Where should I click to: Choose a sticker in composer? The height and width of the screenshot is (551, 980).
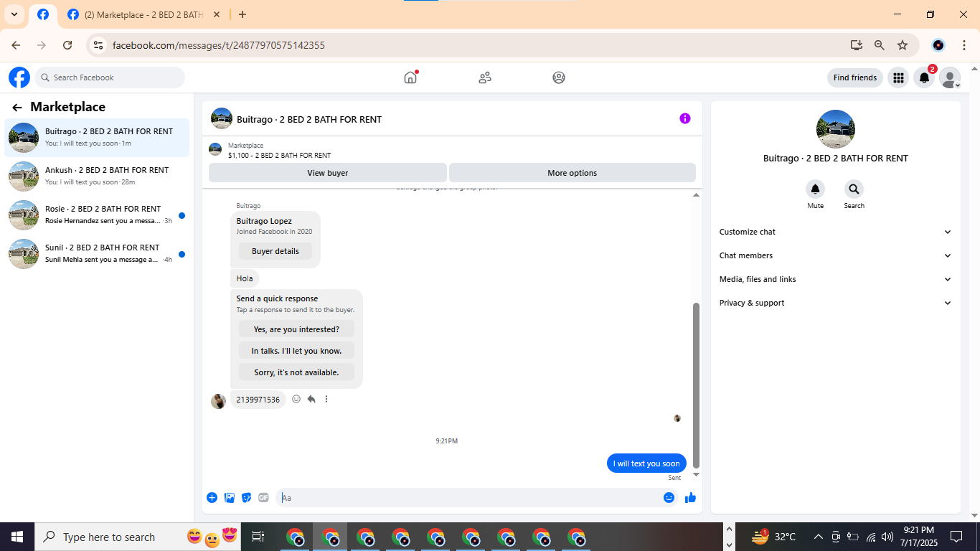247,498
